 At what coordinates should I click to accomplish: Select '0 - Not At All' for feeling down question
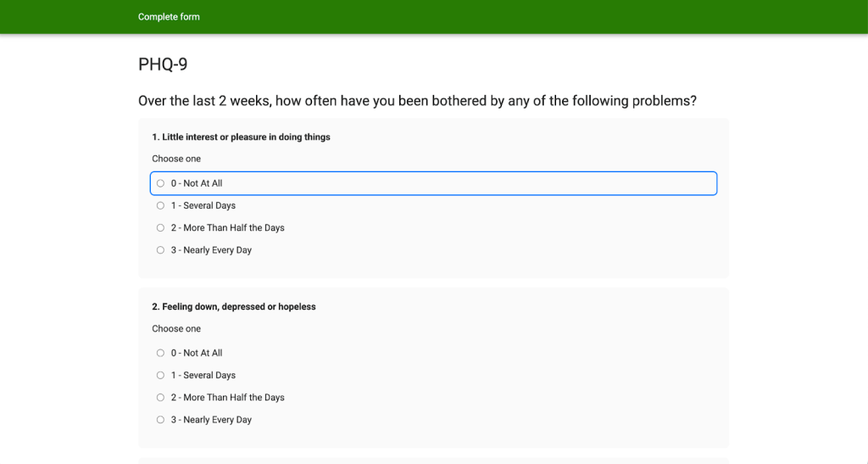coord(160,353)
